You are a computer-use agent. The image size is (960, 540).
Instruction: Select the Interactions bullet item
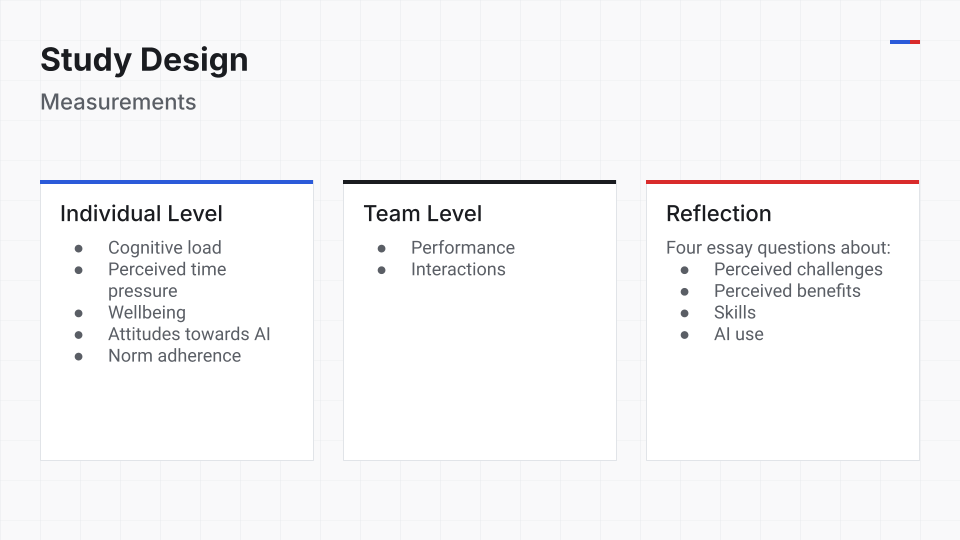pos(458,269)
